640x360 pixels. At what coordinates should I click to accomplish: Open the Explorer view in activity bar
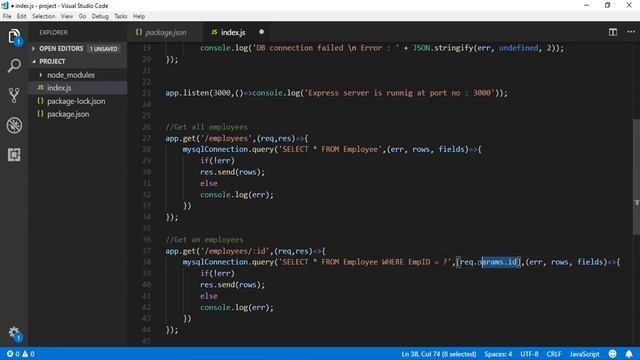(x=14, y=37)
